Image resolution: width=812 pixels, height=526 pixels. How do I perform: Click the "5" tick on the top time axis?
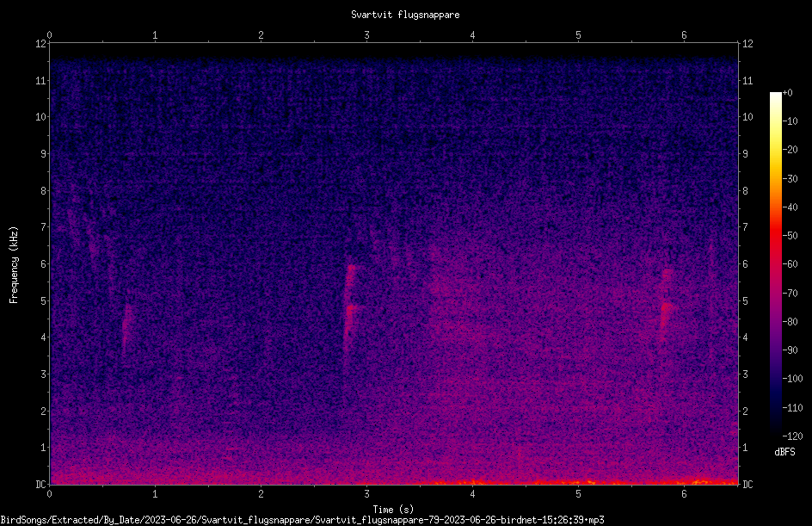(x=578, y=35)
